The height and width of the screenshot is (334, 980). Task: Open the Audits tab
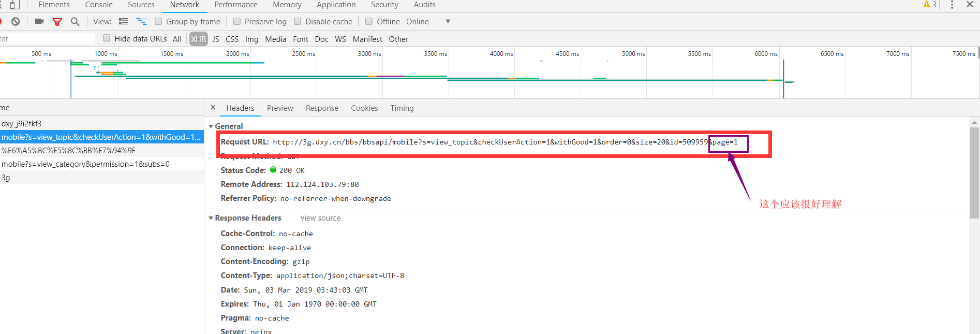click(425, 5)
